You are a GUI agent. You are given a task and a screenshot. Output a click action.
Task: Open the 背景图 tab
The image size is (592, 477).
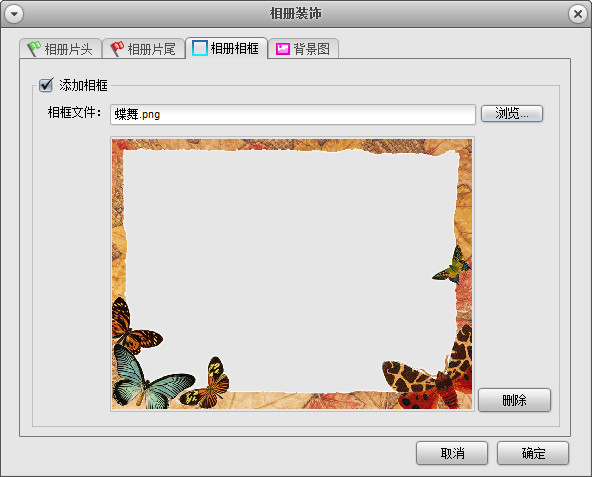tap(304, 49)
